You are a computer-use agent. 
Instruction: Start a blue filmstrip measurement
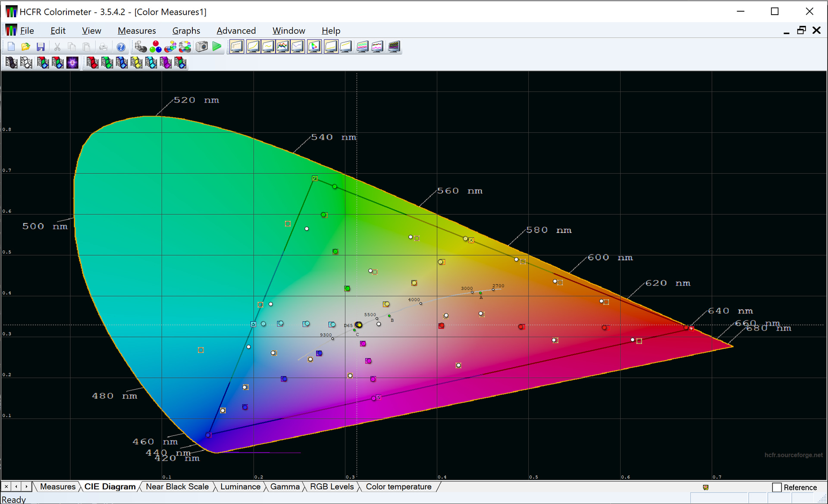(x=122, y=63)
